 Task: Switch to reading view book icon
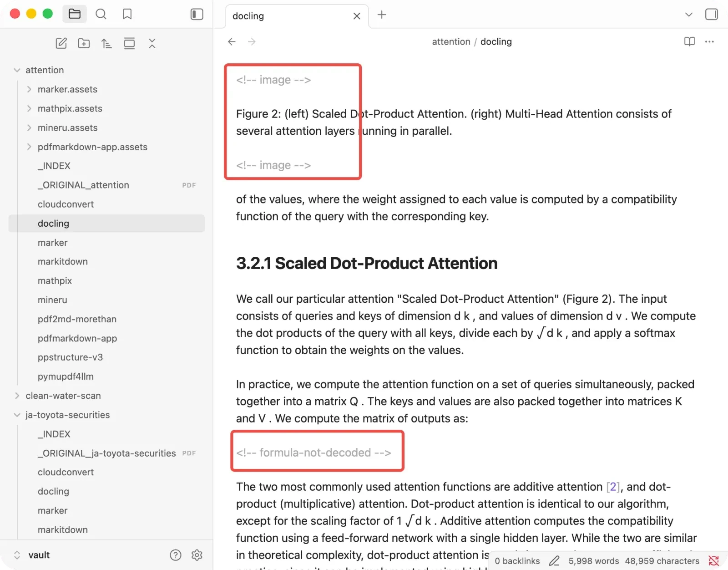689,41
